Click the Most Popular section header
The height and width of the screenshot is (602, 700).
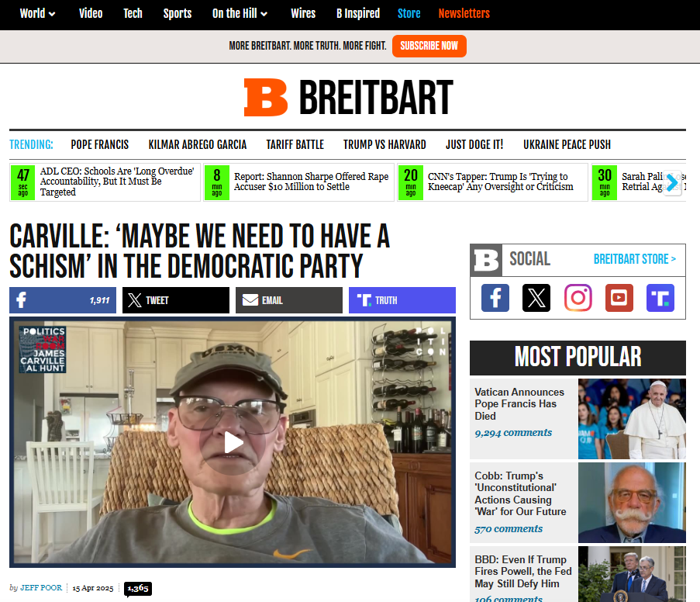[x=578, y=358]
